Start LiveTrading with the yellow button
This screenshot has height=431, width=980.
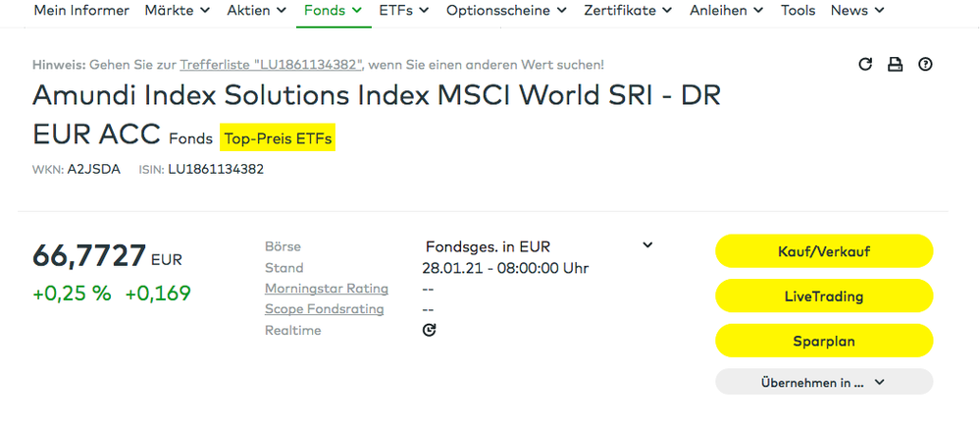(823, 296)
